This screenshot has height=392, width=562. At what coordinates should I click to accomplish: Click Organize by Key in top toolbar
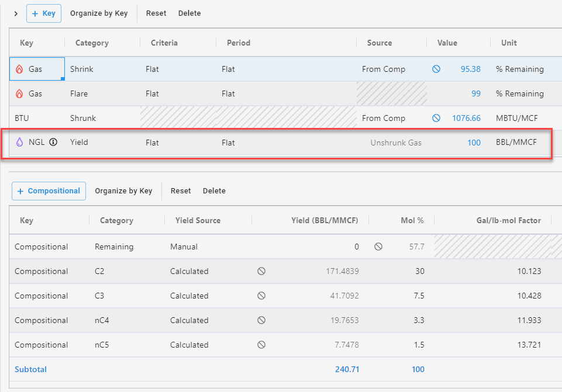[99, 13]
